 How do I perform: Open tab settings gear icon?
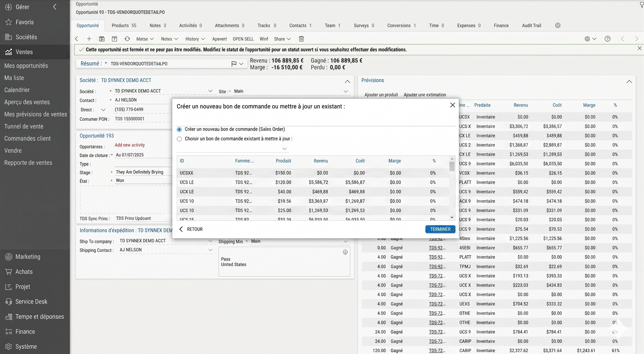pyautogui.click(x=558, y=25)
